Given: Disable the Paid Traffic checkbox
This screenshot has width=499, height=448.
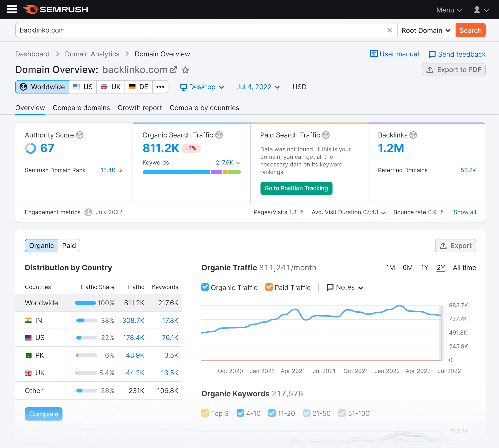Looking at the screenshot, I should (x=269, y=287).
